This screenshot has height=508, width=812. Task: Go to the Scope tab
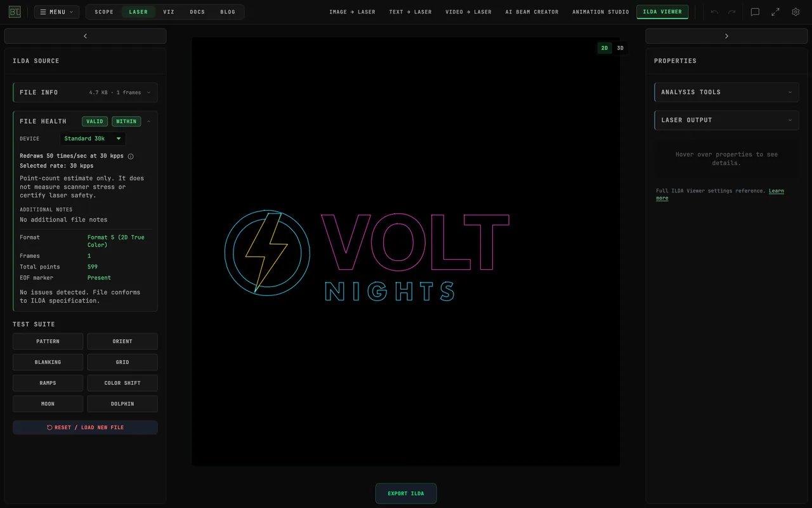[x=104, y=12]
